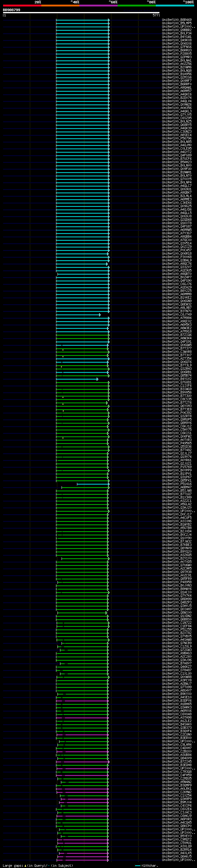Viewport: 197px width, 868px height.
Task: Open hit UniRef100_Q32RH3
Action: pyautogui.click(x=177, y=369)
